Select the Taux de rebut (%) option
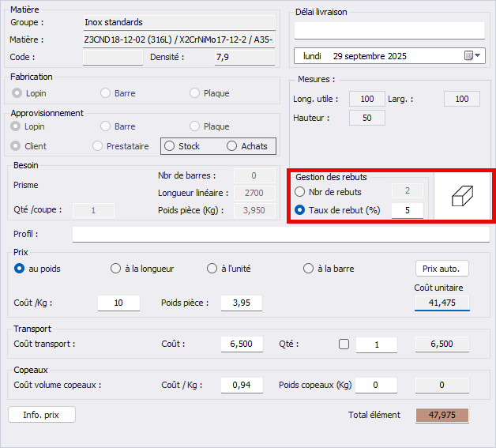The width and height of the screenshot is (496, 448). (x=300, y=210)
